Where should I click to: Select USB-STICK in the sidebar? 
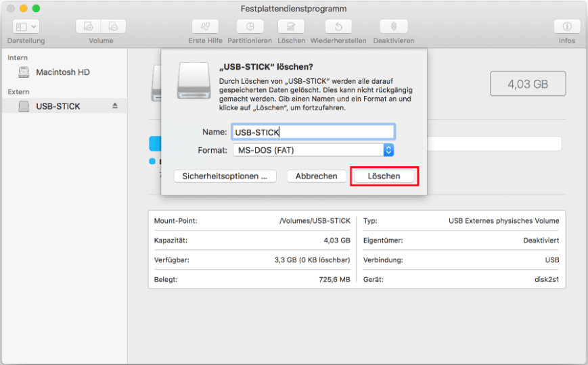[x=64, y=106]
